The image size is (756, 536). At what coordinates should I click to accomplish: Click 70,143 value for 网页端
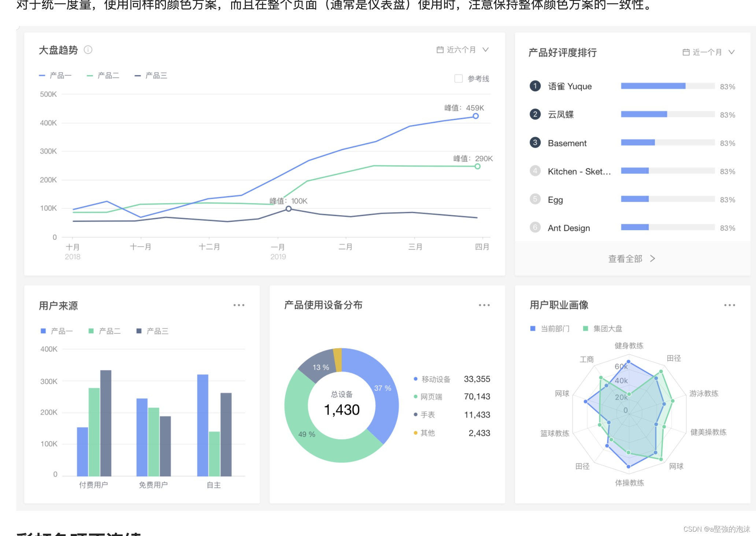[x=477, y=396]
